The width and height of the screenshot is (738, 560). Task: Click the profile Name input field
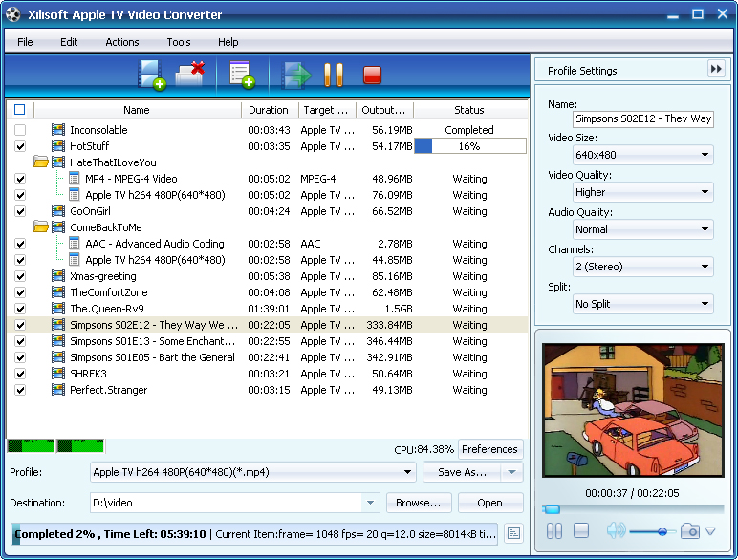[643, 118]
